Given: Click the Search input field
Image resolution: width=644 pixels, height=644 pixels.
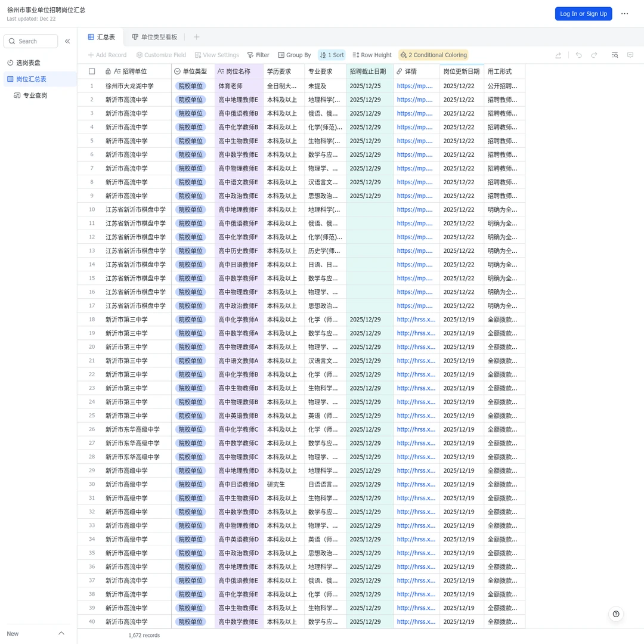Looking at the screenshot, I should click(x=31, y=41).
